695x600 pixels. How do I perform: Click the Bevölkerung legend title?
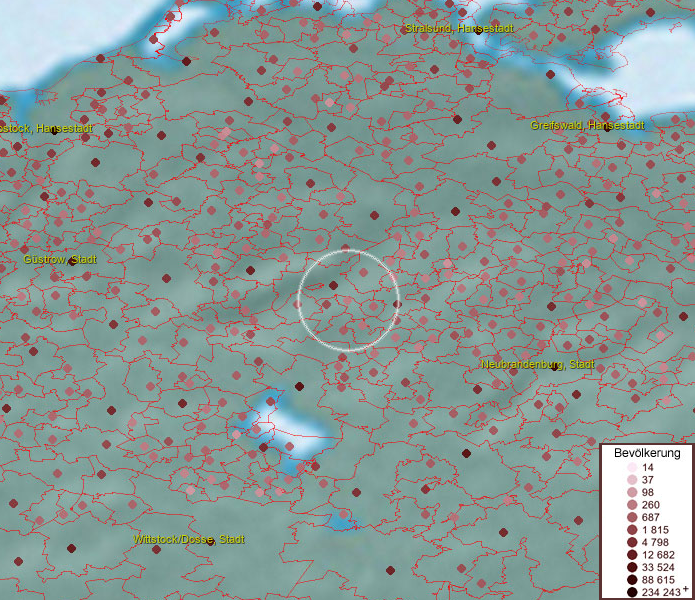[x=647, y=453]
